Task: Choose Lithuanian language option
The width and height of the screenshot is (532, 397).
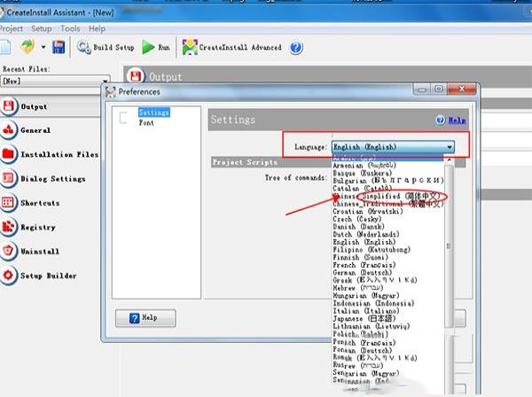Action: (x=372, y=326)
